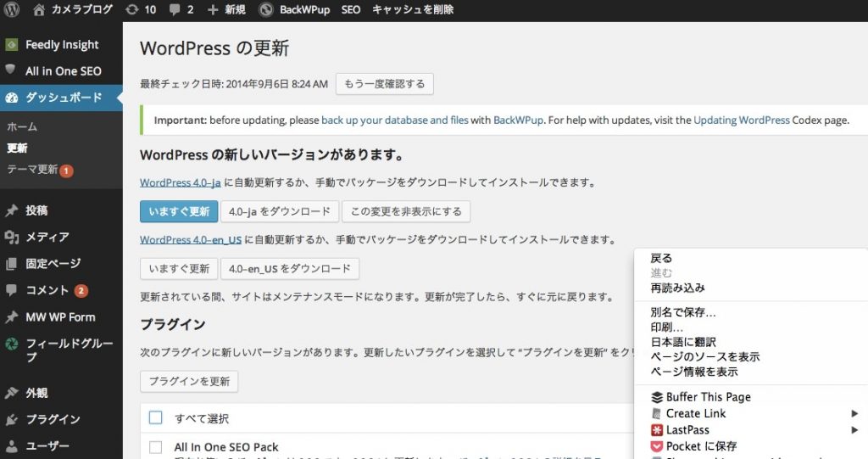Click the BackWPup icon in admin bar

[266, 9]
